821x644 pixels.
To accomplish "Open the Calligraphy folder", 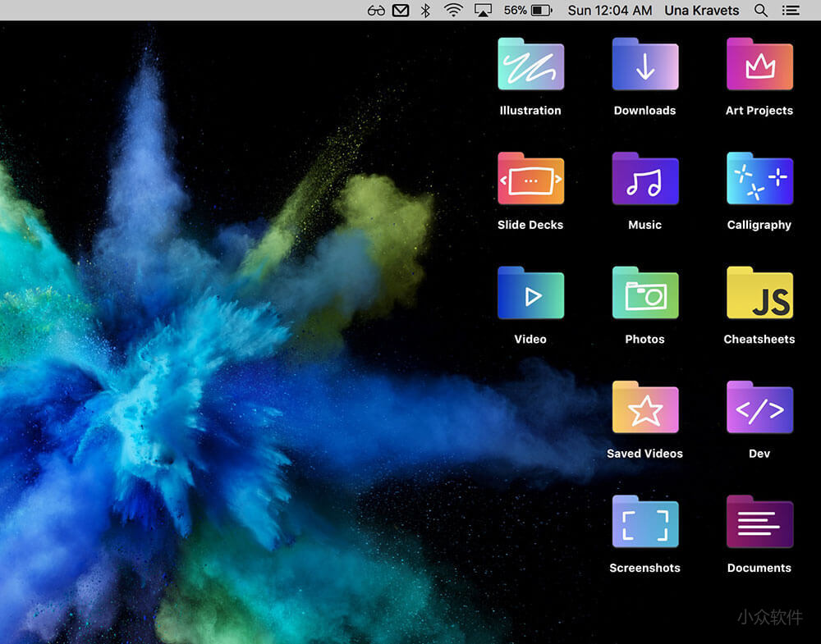I will [x=759, y=178].
